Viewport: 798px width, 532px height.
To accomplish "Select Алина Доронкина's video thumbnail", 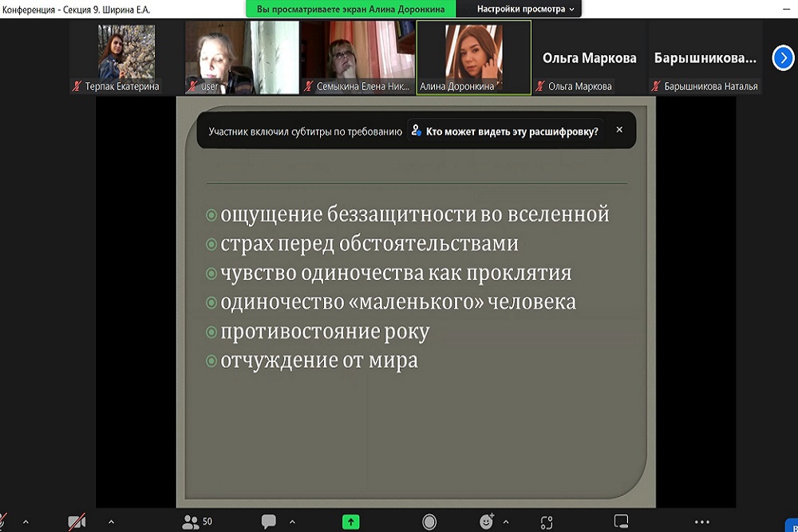I will tap(474, 54).
